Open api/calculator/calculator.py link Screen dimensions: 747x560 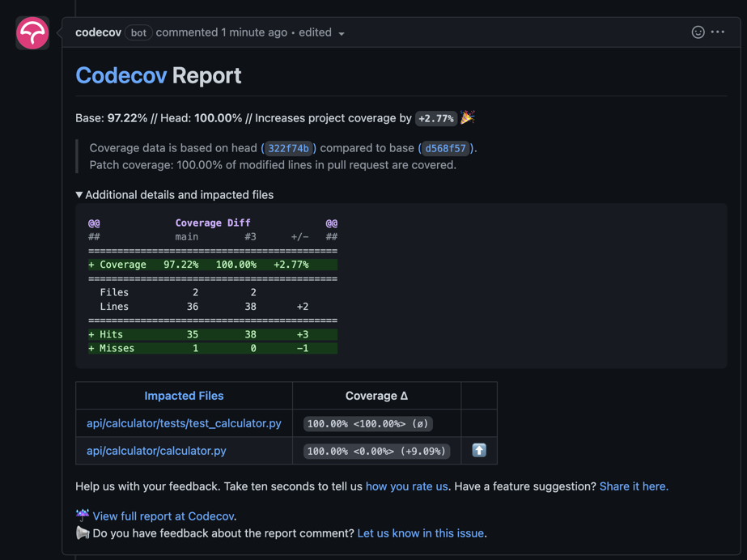pyautogui.click(x=156, y=451)
